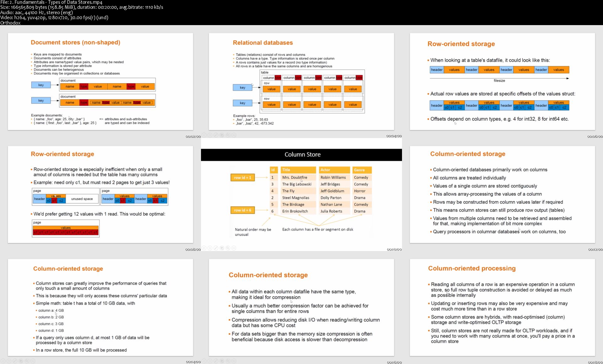Click the 00:12:00 timestamp label
The width and height of the screenshot is (603, 364).
click(595, 249)
